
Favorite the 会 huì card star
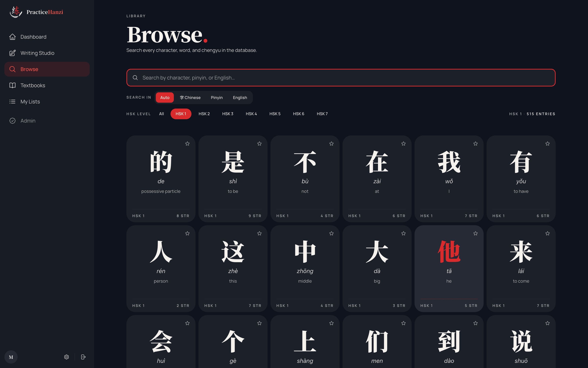(187, 323)
